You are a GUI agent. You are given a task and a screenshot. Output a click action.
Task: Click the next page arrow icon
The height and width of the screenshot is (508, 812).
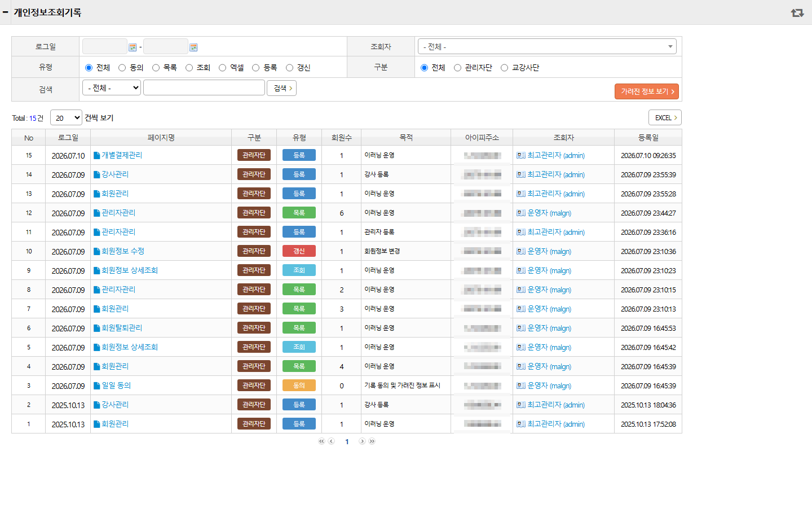pyautogui.click(x=362, y=441)
